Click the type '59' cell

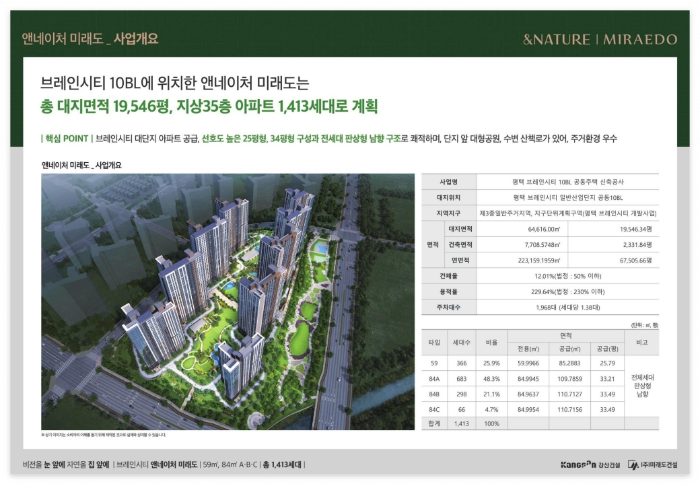(434, 363)
